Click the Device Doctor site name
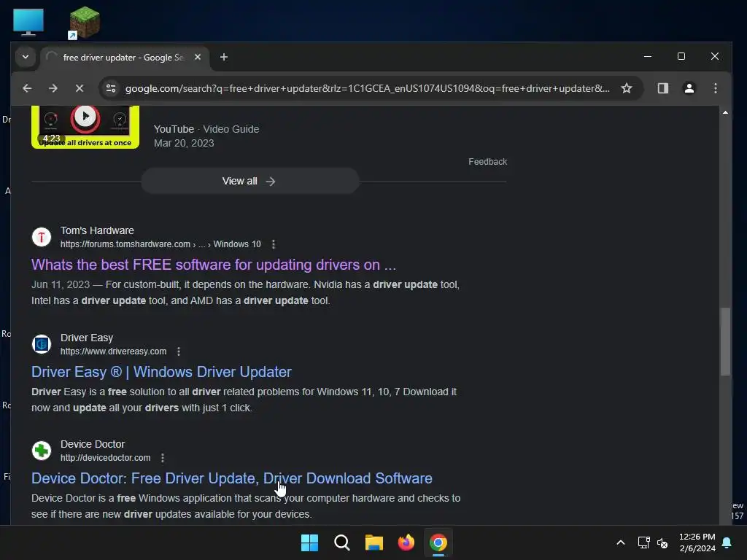 93,444
